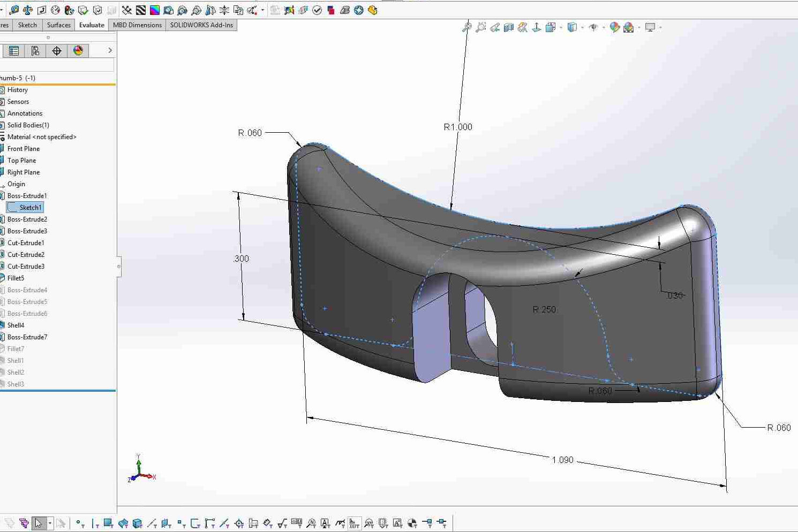Viewport: 798px width, 532px height.
Task: Switch to the Sketch tab
Action: click(27, 25)
